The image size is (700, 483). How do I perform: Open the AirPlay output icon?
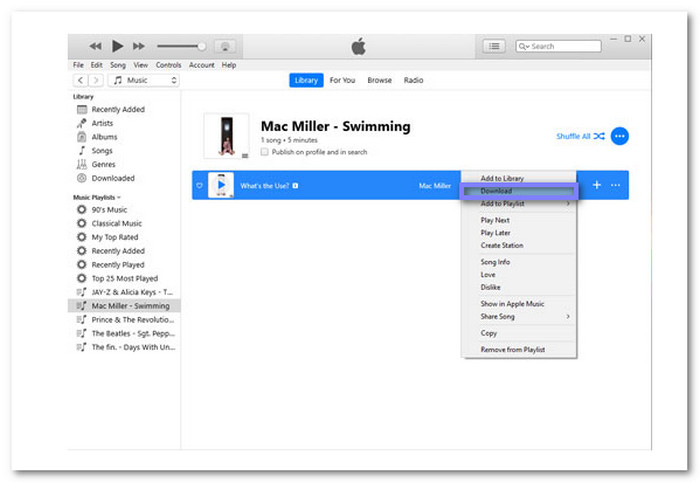click(225, 46)
